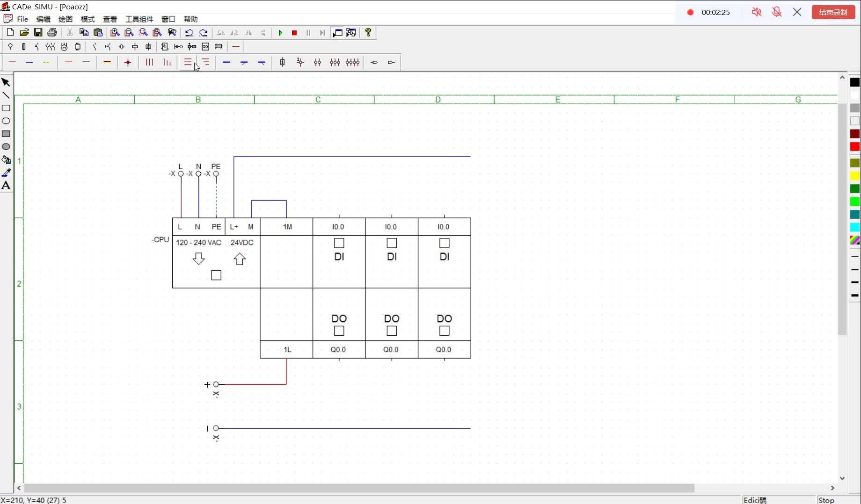861x504 pixels.
Task: Pick the wire junction node tool
Action: click(x=128, y=62)
